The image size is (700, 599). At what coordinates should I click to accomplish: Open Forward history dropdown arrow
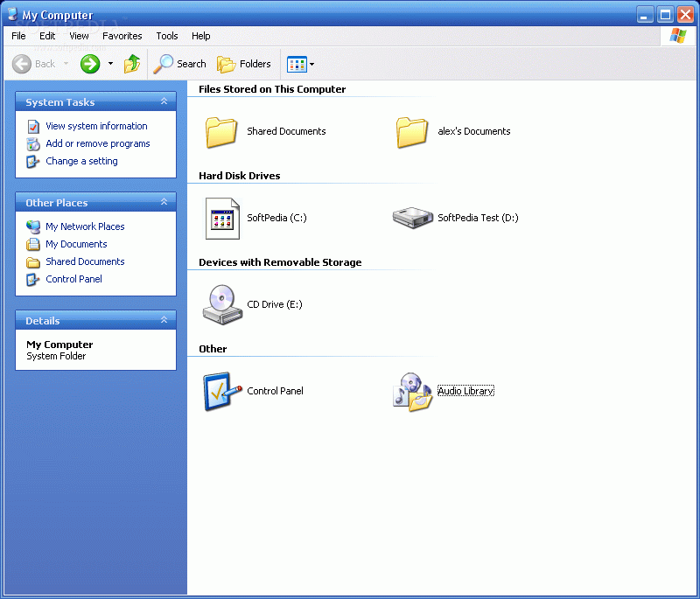[x=110, y=64]
